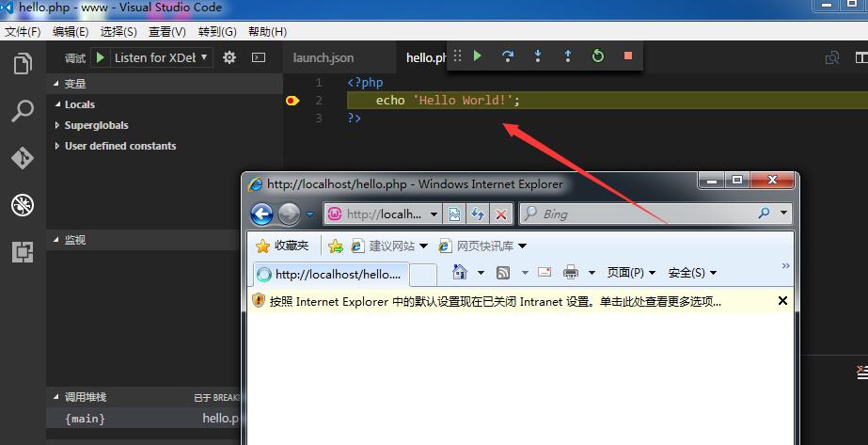Image resolution: width=868 pixels, height=445 pixels.
Task: Expand IE command bar overflow chevron
Action: coord(785,266)
